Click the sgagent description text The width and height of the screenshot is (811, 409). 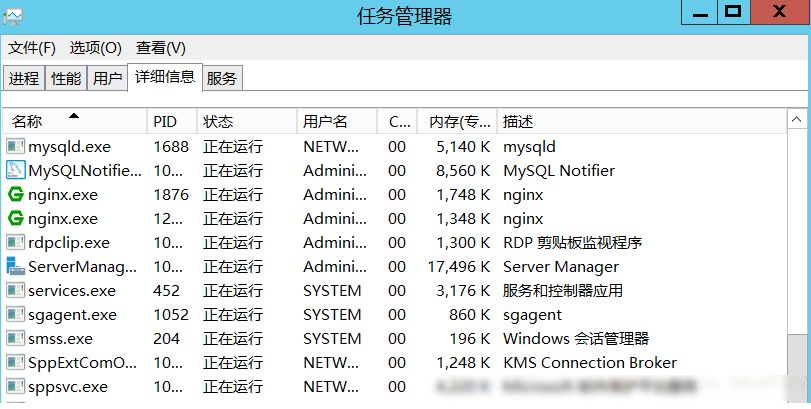532,315
